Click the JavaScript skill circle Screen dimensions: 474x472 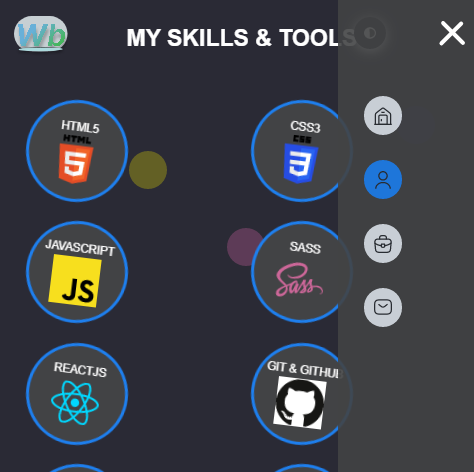pos(77,272)
